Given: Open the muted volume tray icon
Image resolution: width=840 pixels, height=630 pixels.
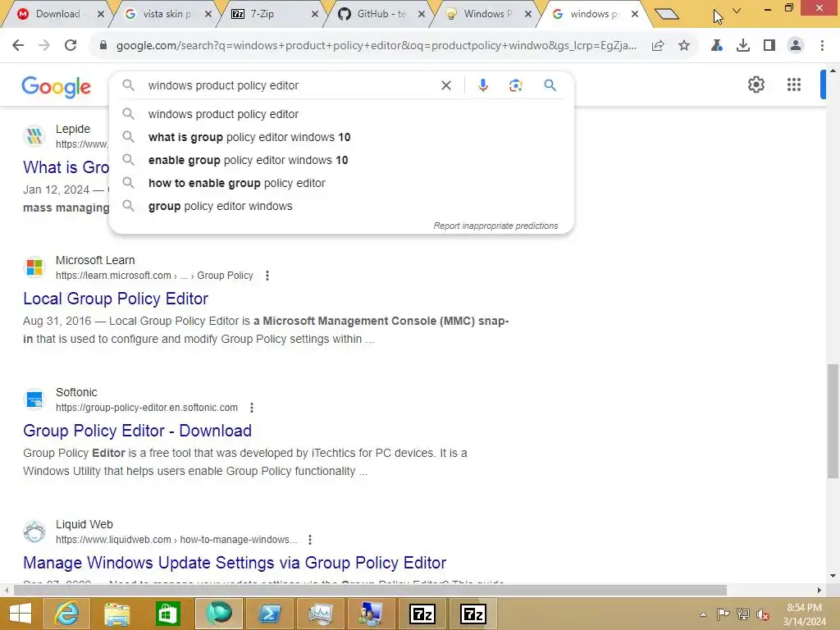Looking at the screenshot, I should 763,614.
